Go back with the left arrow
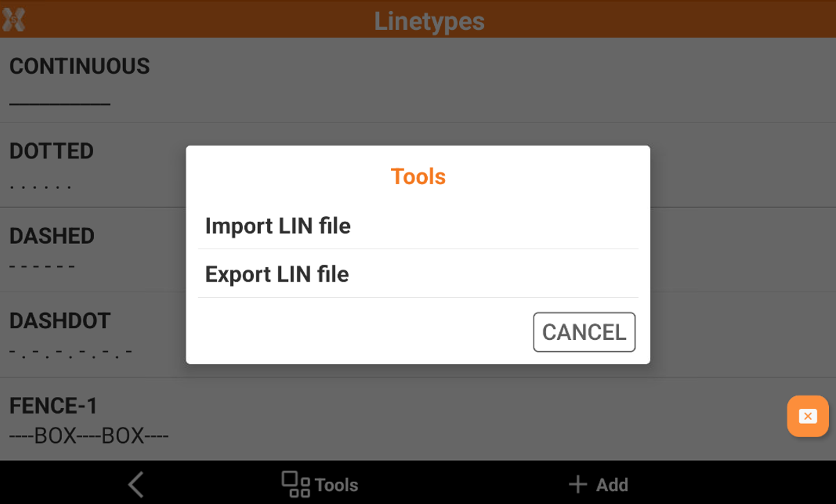The width and height of the screenshot is (836, 504). pyautogui.click(x=136, y=485)
